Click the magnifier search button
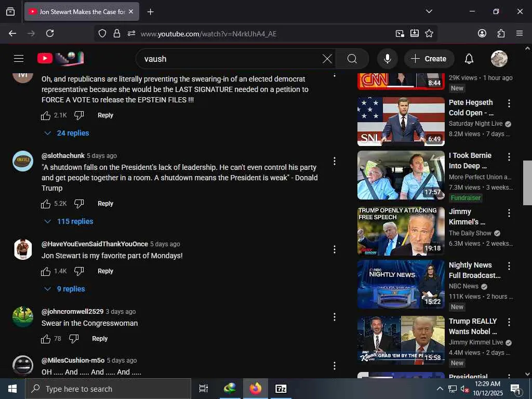Image resolution: width=532 pixels, height=399 pixels. 352,59
